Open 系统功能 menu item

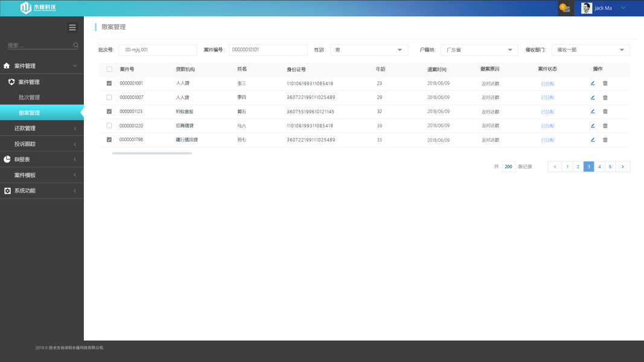click(x=42, y=191)
